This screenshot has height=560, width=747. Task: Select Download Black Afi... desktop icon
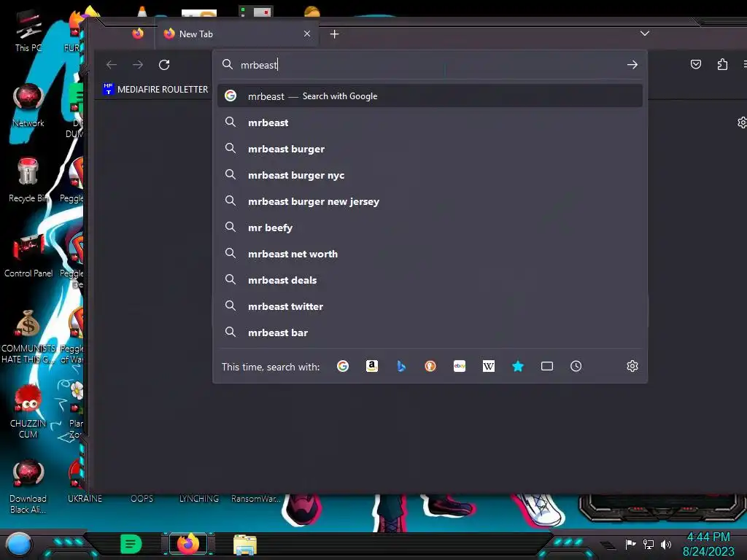coord(28,486)
